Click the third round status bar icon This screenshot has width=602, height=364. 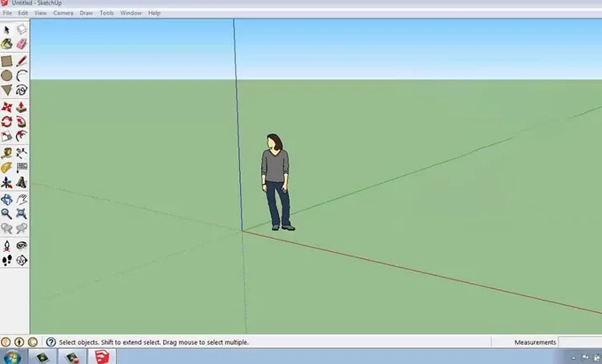[x=33, y=342]
